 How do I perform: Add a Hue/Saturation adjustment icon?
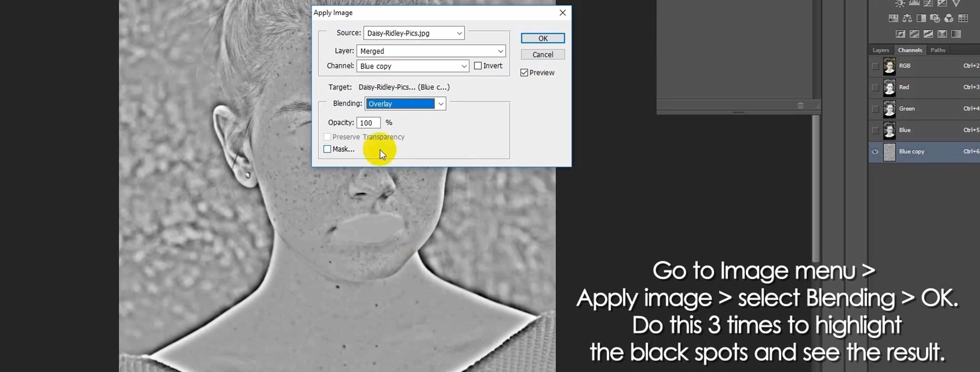tap(893, 18)
